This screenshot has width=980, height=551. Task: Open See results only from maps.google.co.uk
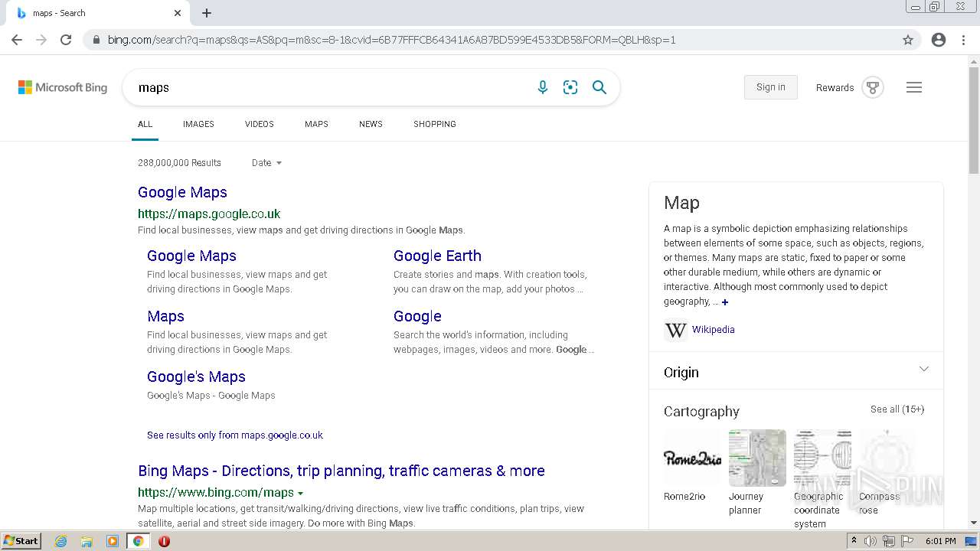click(x=235, y=435)
